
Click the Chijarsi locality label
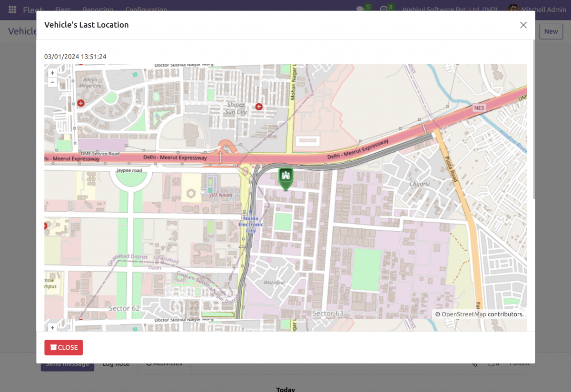click(x=419, y=183)
